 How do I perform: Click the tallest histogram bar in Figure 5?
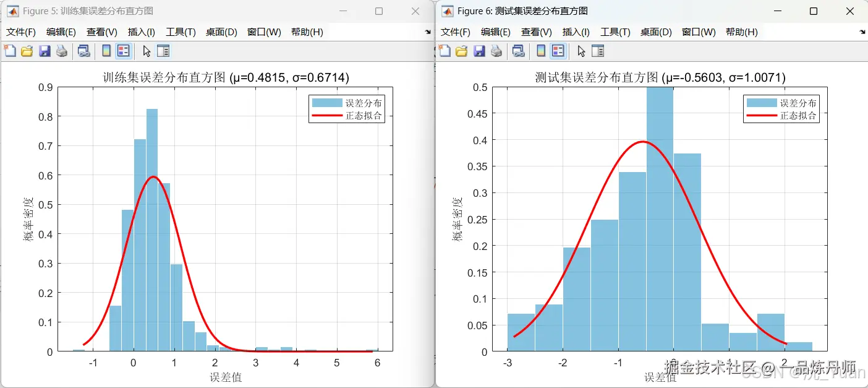coord(152,230)
